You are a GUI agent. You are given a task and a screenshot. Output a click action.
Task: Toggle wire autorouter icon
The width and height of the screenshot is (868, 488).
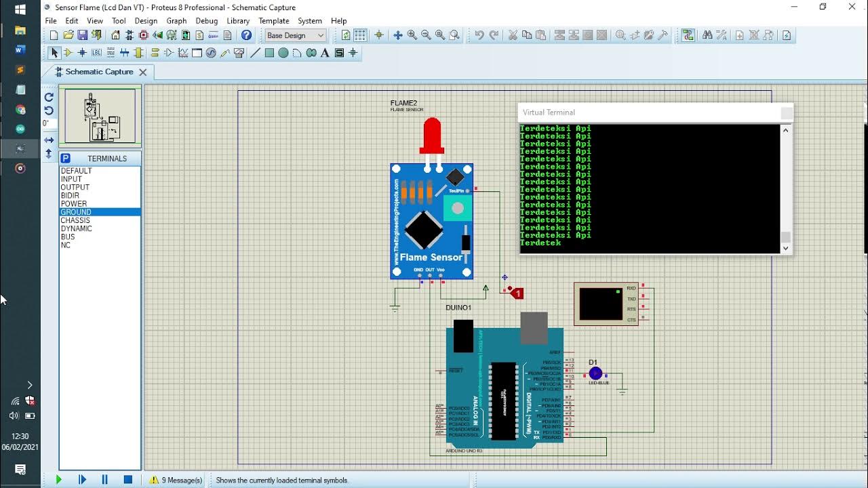[688, 35]
